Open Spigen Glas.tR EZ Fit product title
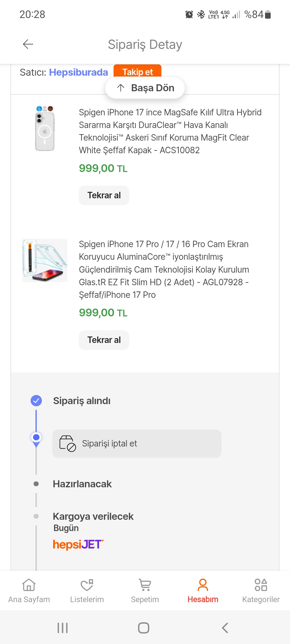The height and width of the screenshot is (644, 290). pos(164,269)
